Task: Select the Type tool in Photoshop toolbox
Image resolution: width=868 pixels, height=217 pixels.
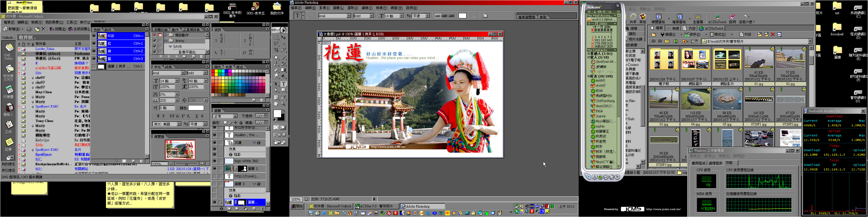Action: coord(283,84)
